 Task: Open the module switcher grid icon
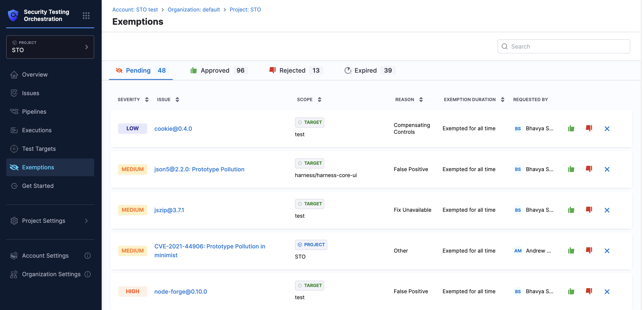86,15
